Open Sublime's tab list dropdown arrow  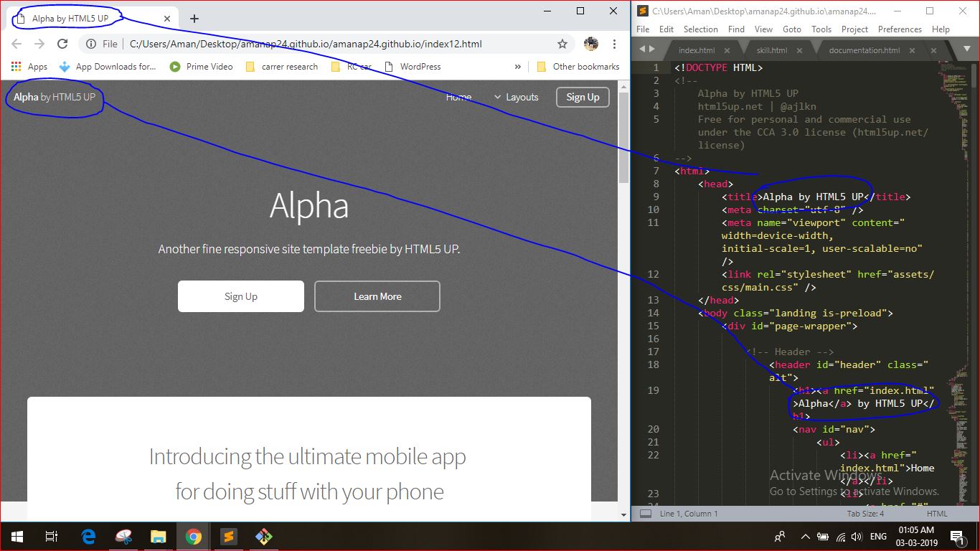pyautogui.click(x=969, y=50)
